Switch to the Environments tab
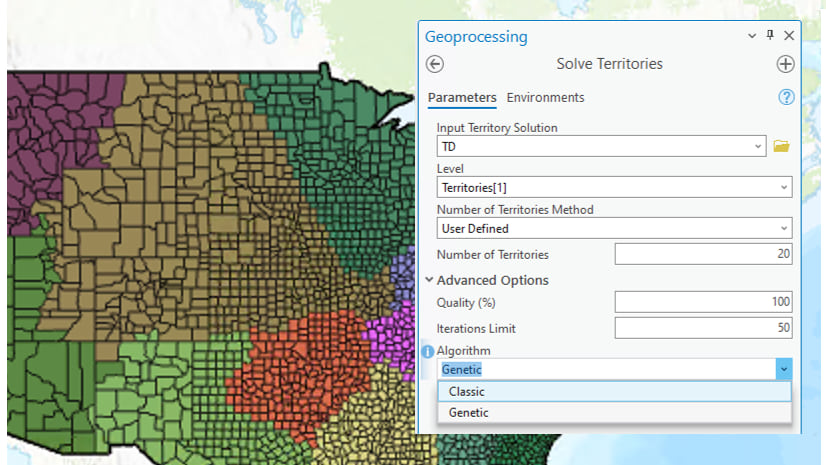The height and width of the screenshot is (465, 826). pyautogui.click(x=545, y=97)
